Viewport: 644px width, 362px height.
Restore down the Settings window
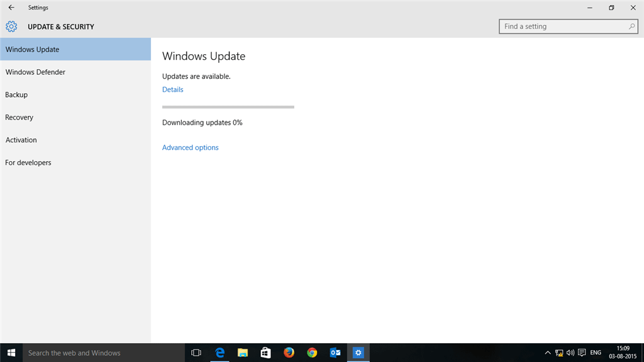pyautogui.click(x=611, y=8)
